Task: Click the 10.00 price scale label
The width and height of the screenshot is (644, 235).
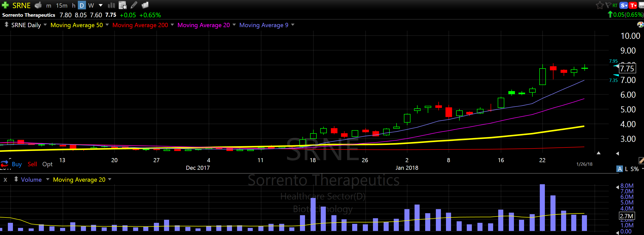Action: (630, 36)
